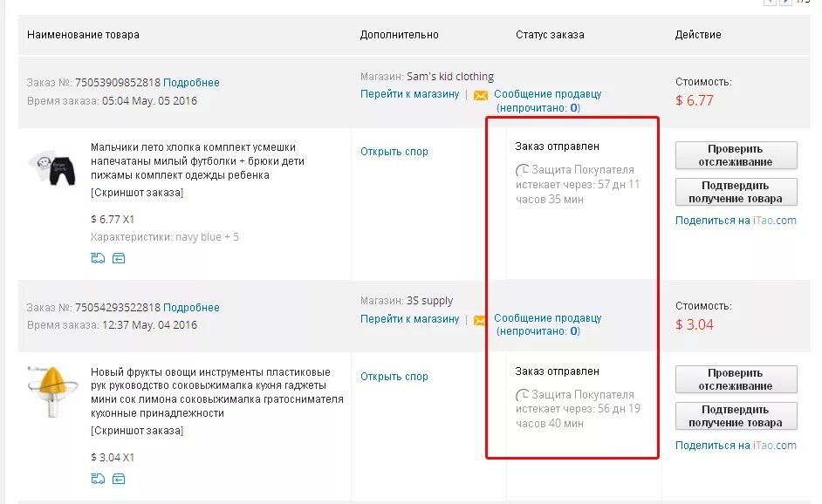This screenshot has width=822, height=504.
Task: Click the Дополнительно column header
Action: tap(400, 35)
